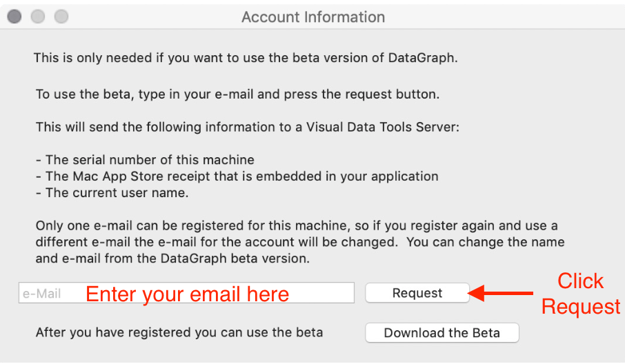Click the red arrow pointing at Request
The image size is (625, 364).
click(506, 294)
